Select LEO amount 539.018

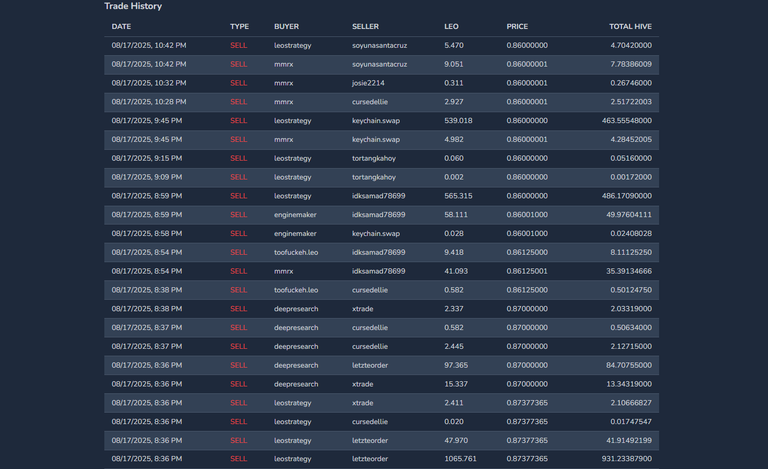[458, 120]
